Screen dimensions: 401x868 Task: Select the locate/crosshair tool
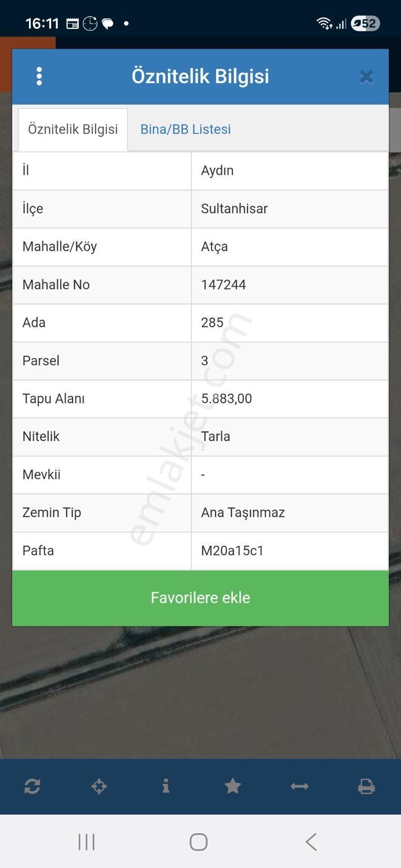(99, 787)
